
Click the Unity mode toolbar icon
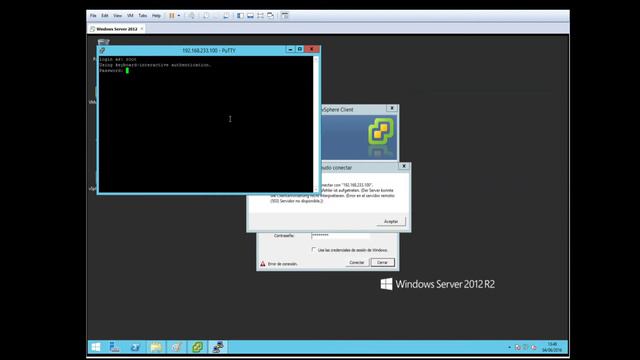[271, 16]
